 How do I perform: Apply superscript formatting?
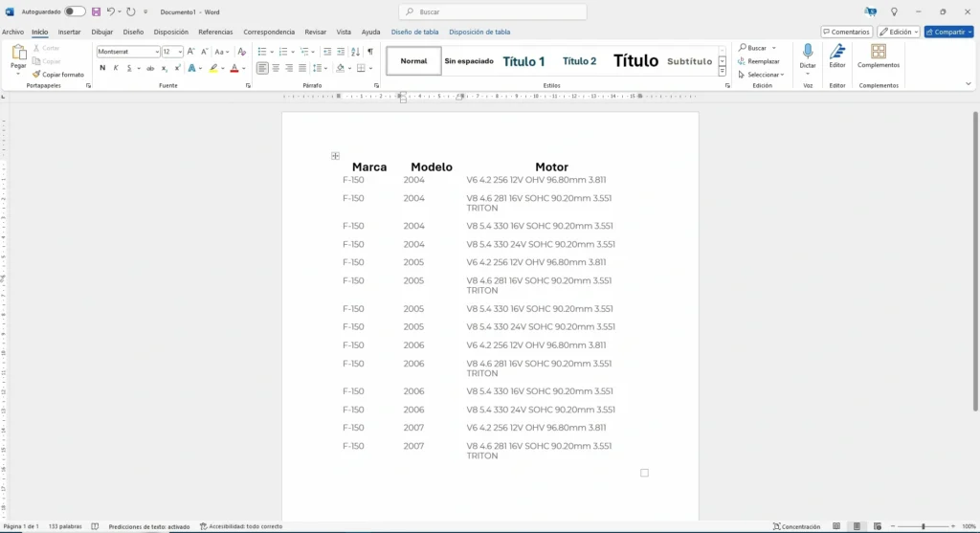[x=177, y=68]
